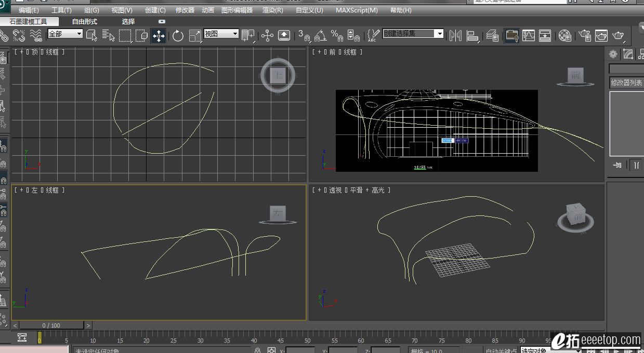644x353 pixels.
Task: Open the 全部 selection filter dropdown
Action: [65, 34]
